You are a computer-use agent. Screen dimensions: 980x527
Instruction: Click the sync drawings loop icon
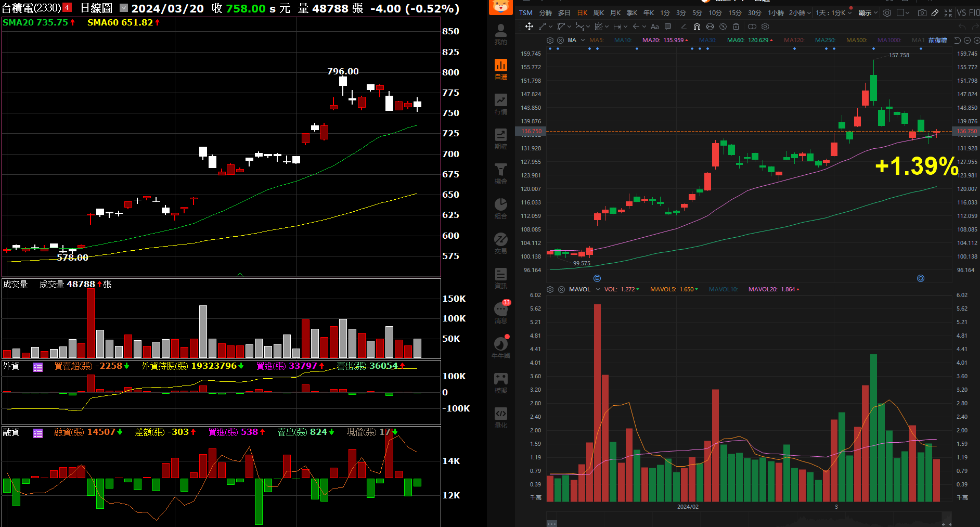[x=710, y=27]
